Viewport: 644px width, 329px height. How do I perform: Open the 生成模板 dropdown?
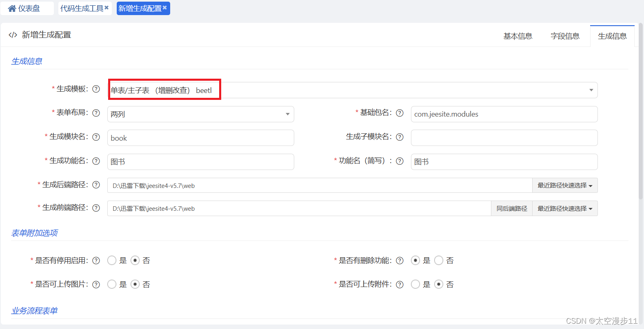pyautogui.click(x=353, y=90)
